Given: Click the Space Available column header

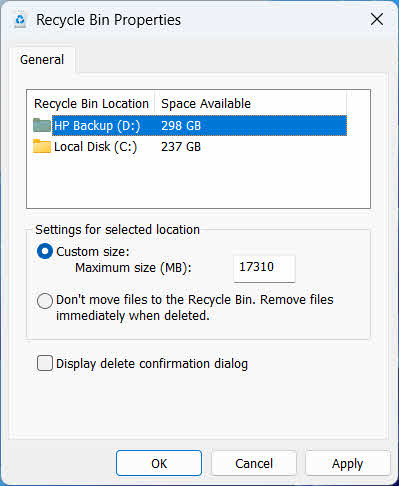Looking at the screenshot, I should pos(250,104).
